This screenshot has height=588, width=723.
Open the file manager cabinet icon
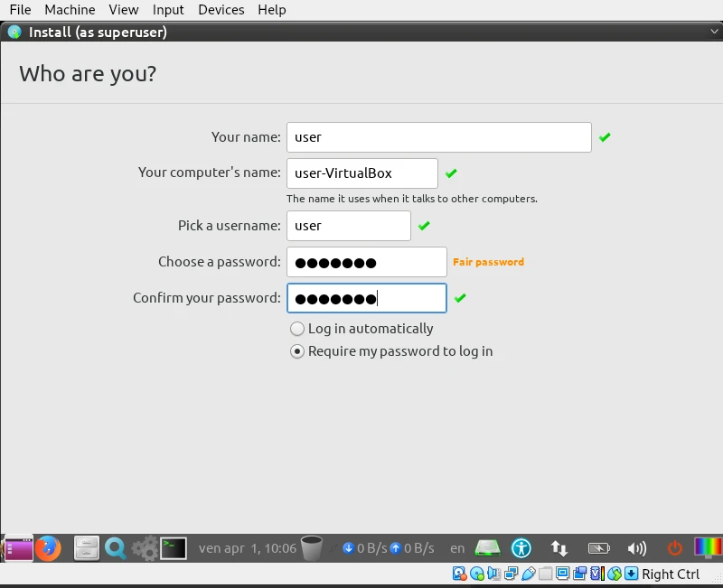point(86,547)
